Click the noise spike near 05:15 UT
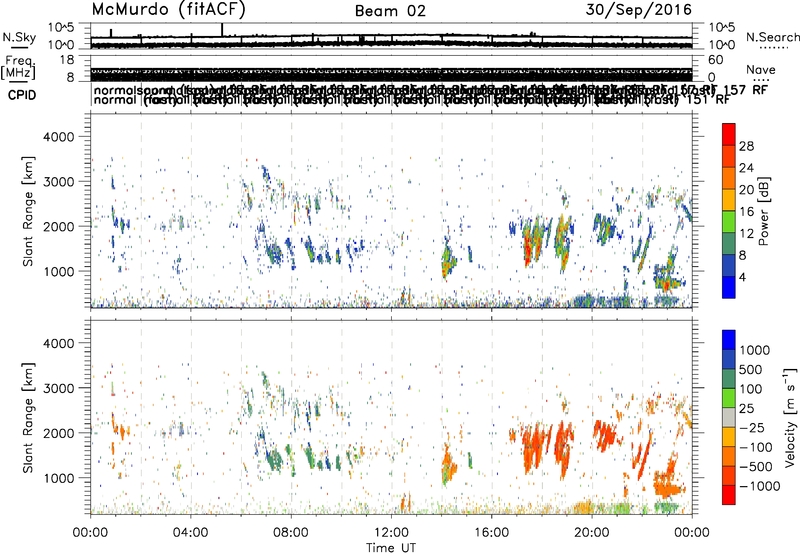Image resolution: width=800 pixels, height=554 pixels. pos(222,30)
